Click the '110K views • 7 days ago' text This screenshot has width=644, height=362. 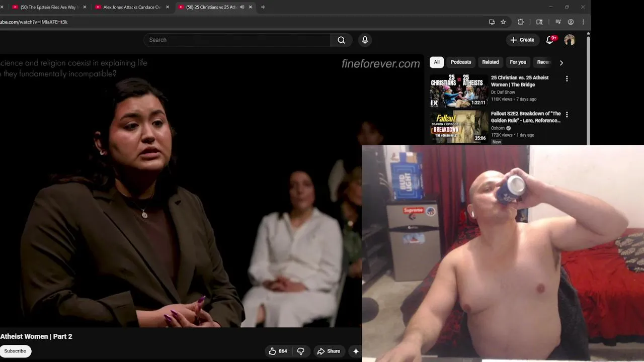point(514,99)
